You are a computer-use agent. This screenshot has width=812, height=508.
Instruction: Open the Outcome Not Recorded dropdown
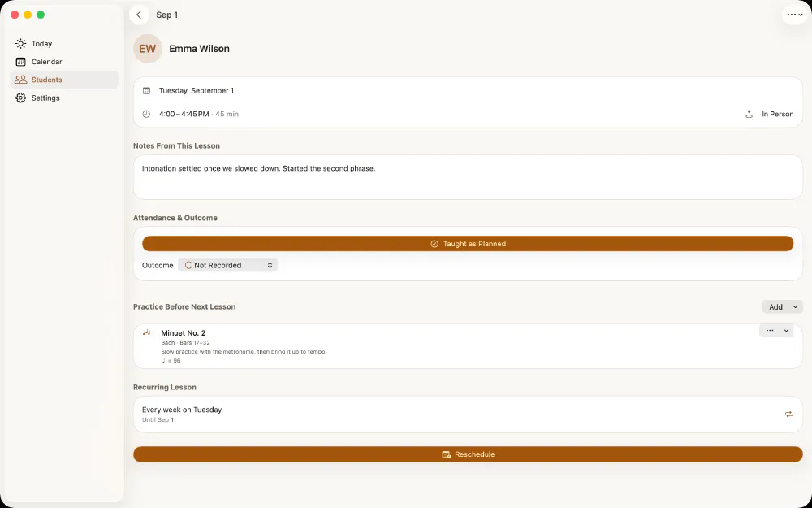228,265
